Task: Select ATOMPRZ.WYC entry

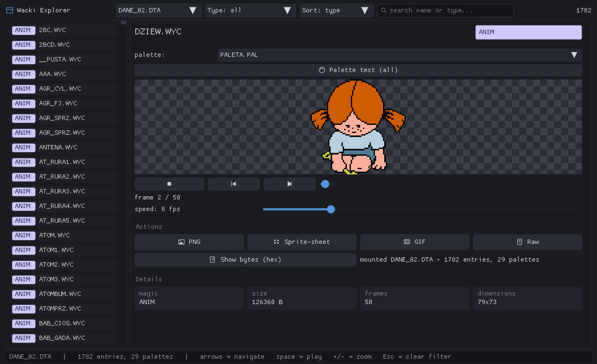Action: click(x=63, y=309)
